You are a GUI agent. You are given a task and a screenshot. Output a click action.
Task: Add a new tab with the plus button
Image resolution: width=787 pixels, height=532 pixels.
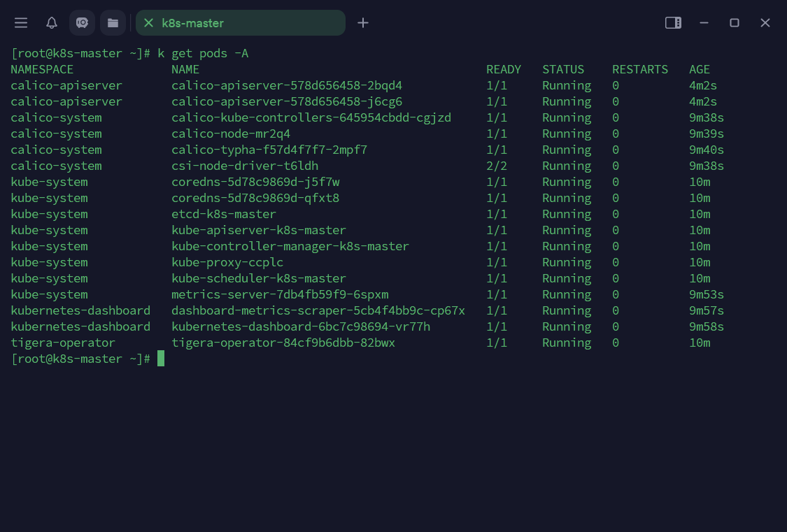(x=363, y=23)
